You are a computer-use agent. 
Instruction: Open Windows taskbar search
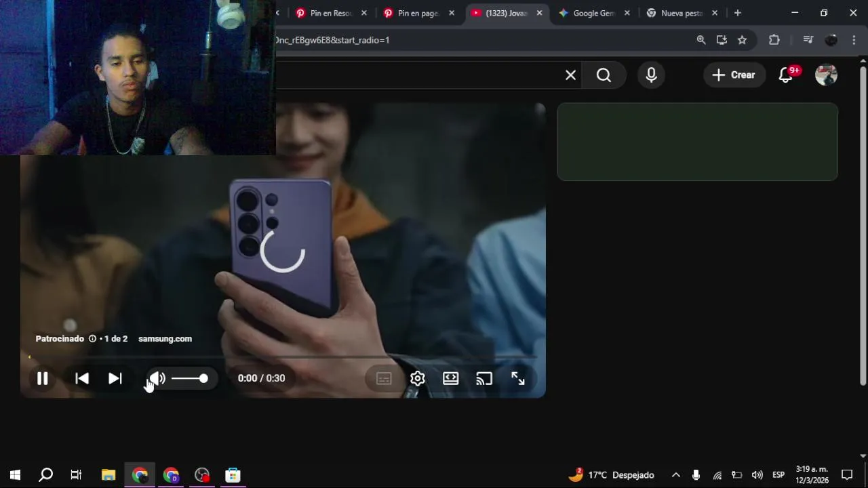click(x=45, y=475)
